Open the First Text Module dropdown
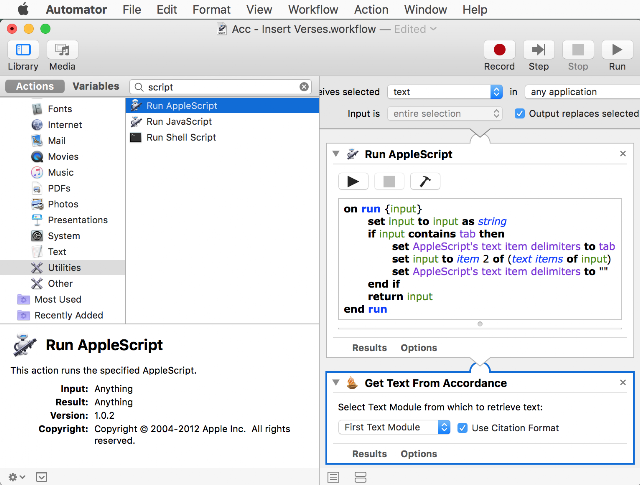Viewport: 640px width, 485px height. (x=394, y=427)
